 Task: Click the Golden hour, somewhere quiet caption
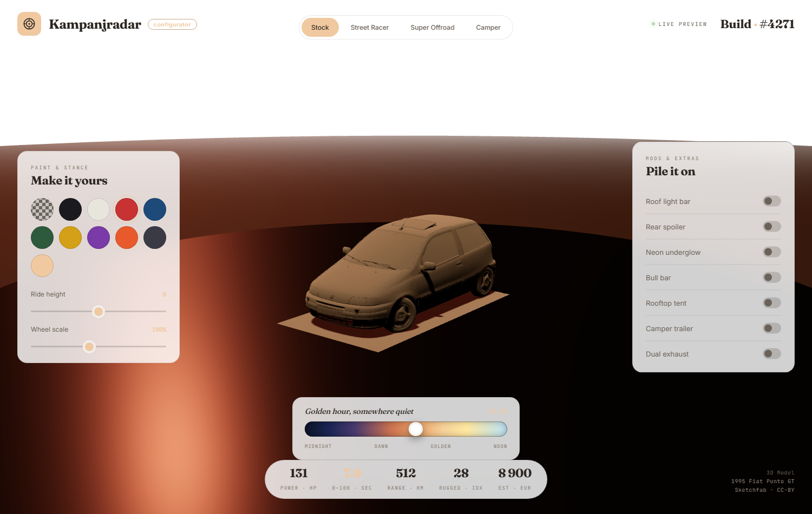(359, 411)
